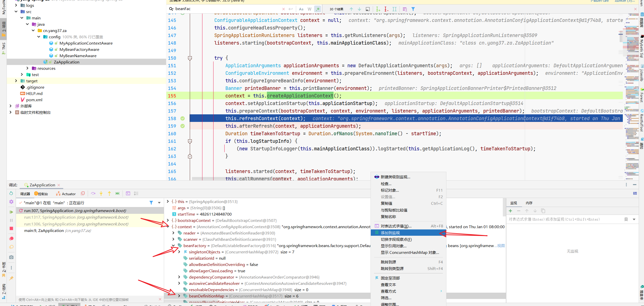Filter search results
Viewport: 644px width, 306px height.
pos(413,9)
